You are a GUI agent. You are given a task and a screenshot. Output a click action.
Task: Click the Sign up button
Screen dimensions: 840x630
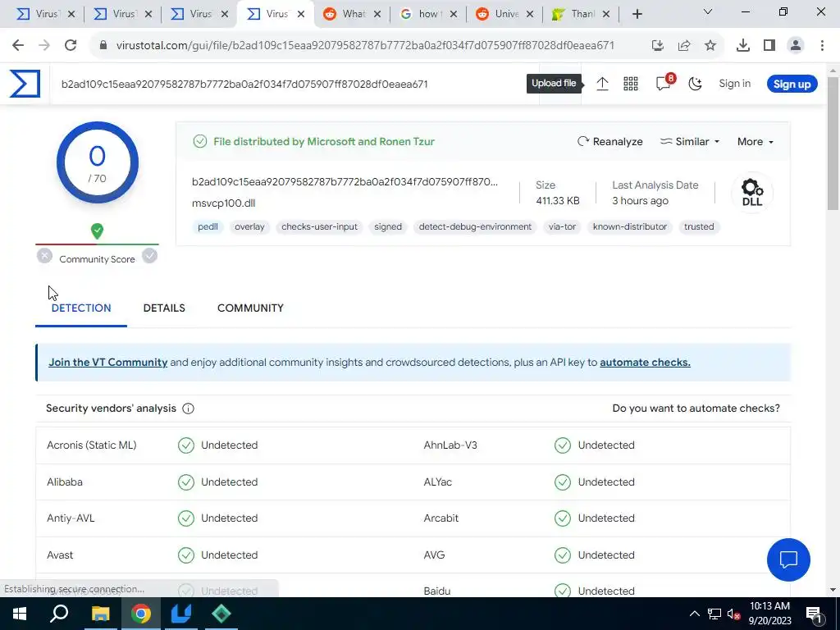792,84
